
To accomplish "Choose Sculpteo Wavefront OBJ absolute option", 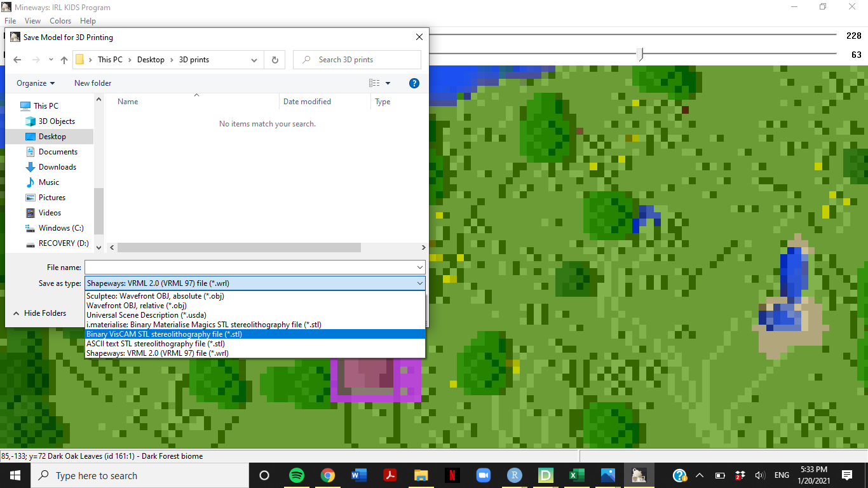I will point(255,296).
